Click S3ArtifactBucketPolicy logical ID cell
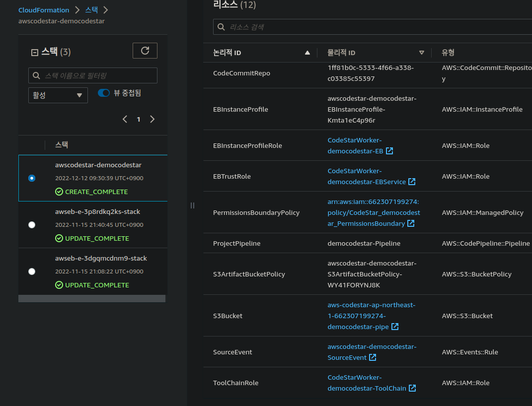Image resolution: width=532 pixels, height=406 pixels. pos(249,274)
